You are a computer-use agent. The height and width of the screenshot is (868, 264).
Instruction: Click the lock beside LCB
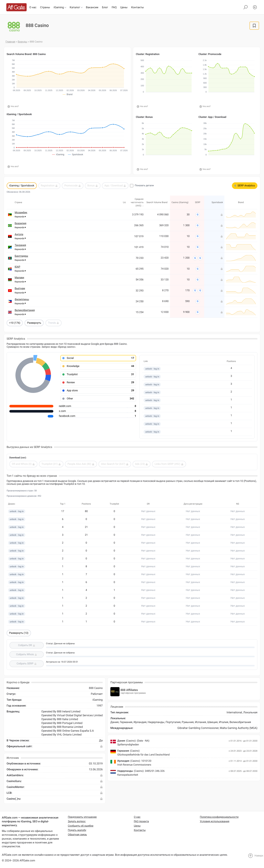pyautogui.click(x=101, y=793)
